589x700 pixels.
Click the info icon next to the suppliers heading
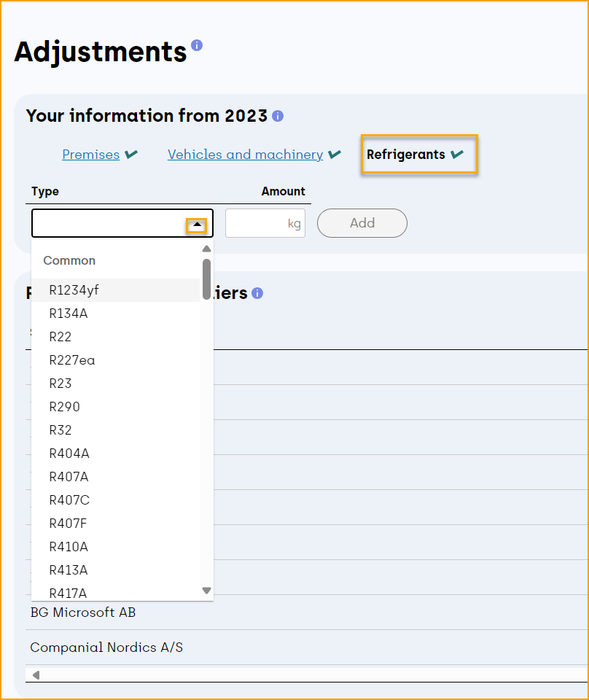tap(256, 293)
